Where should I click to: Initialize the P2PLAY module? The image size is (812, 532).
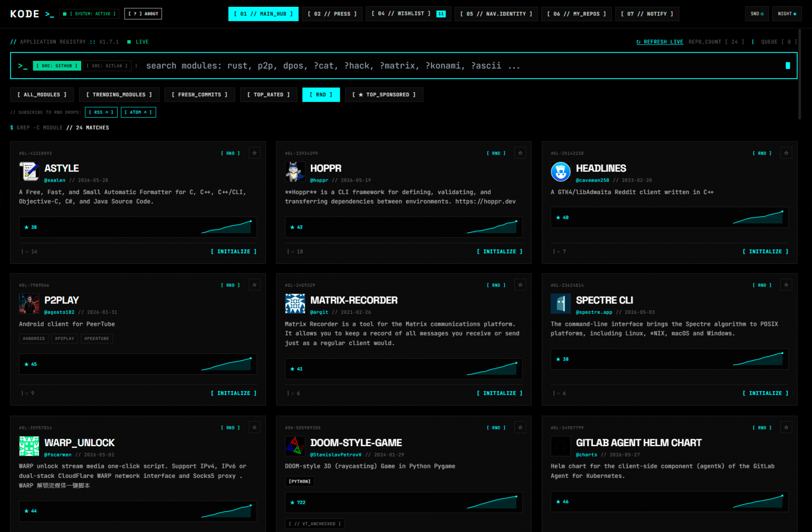pos(234,394)
